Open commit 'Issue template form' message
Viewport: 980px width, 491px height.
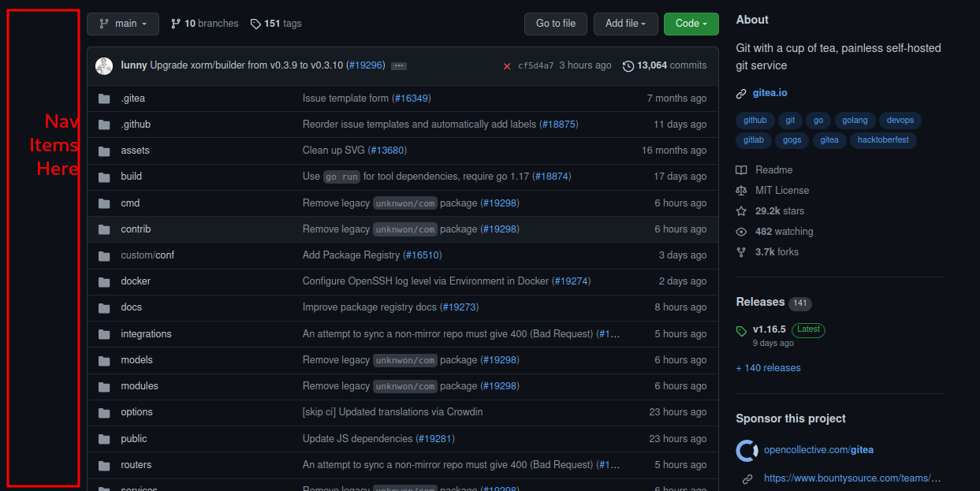(345, 99)
